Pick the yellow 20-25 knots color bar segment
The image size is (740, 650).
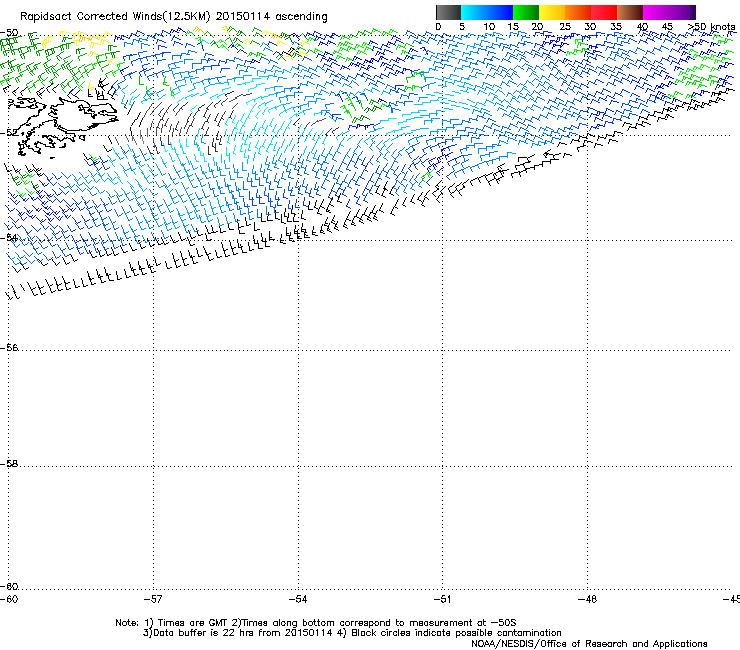(552, 12)
